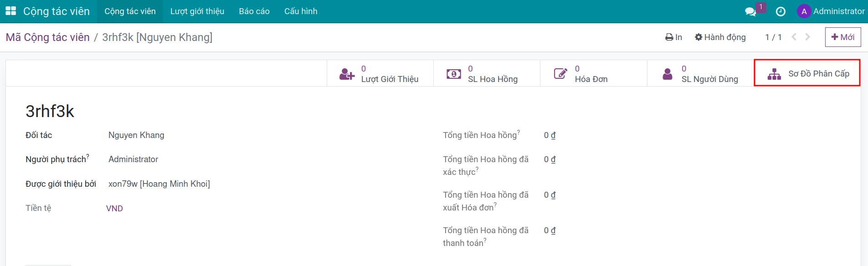Click the Tổng tiền Hoa hồng đã thanh toán value
Screen dimensions: 868x266
(550, 230)
